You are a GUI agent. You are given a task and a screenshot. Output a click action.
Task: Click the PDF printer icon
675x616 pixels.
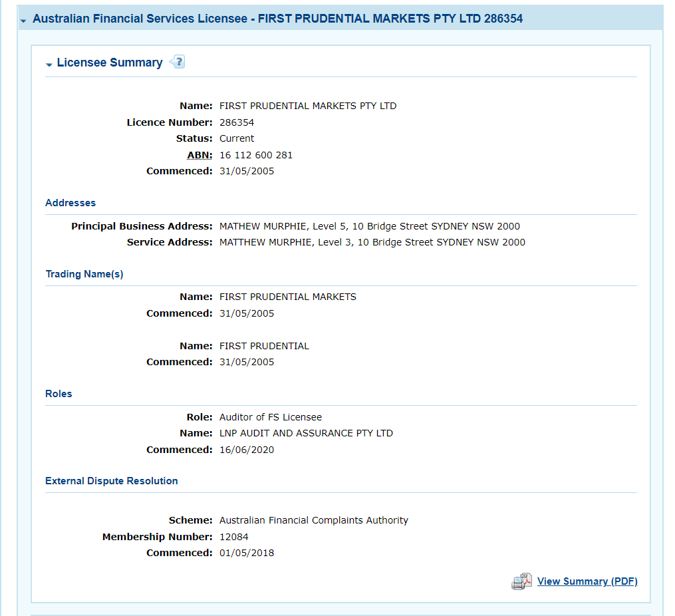[521, 581]
